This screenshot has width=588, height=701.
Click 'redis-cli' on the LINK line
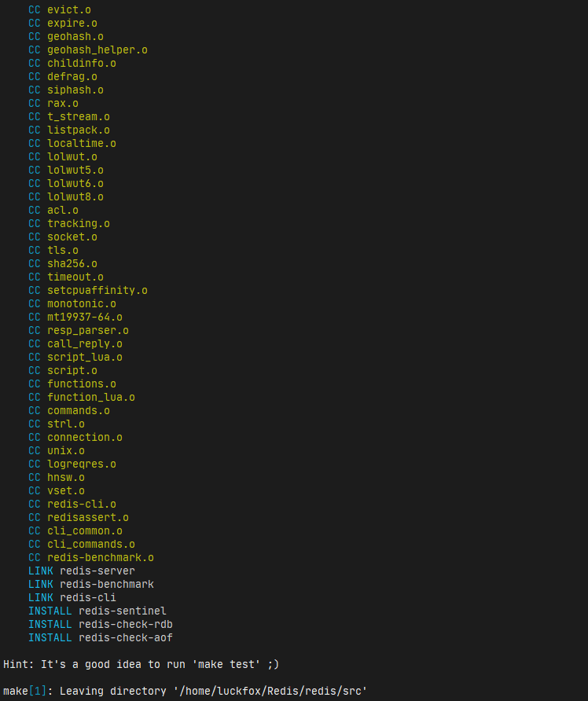[x=87, y=598]
